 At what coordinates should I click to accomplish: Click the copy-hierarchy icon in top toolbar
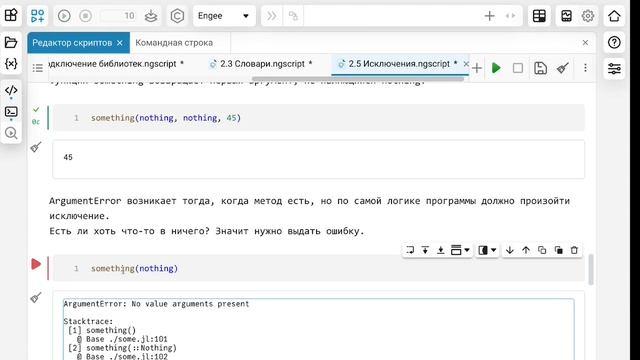pos(293,16)
